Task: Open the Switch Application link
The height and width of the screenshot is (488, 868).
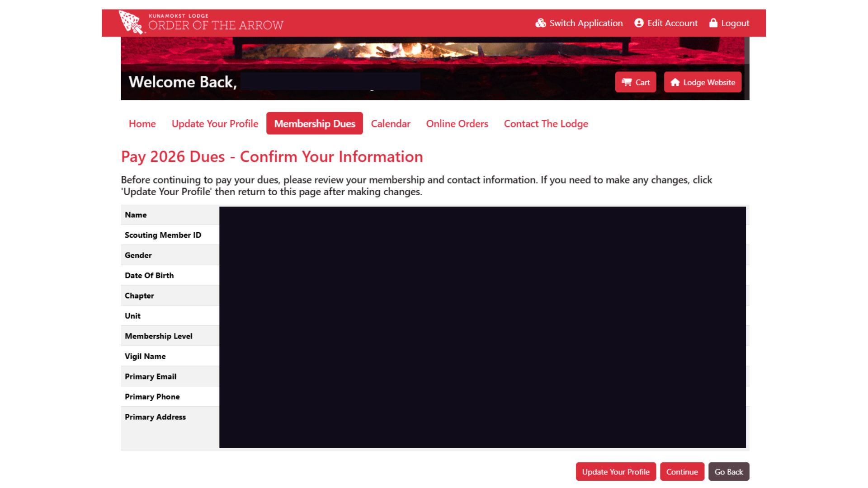Action: pyautogui.click(x=585, y=23)
